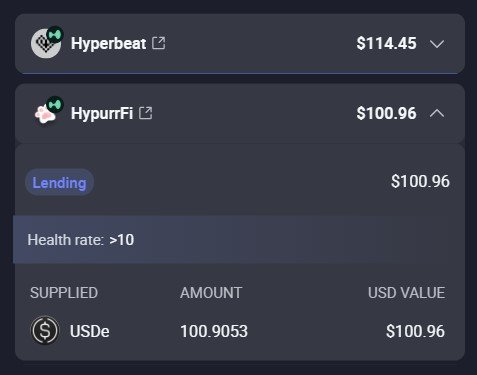Click the chain badge on the Hyperbeat logo
Screen dimensions: 477x375
(55, 35)
